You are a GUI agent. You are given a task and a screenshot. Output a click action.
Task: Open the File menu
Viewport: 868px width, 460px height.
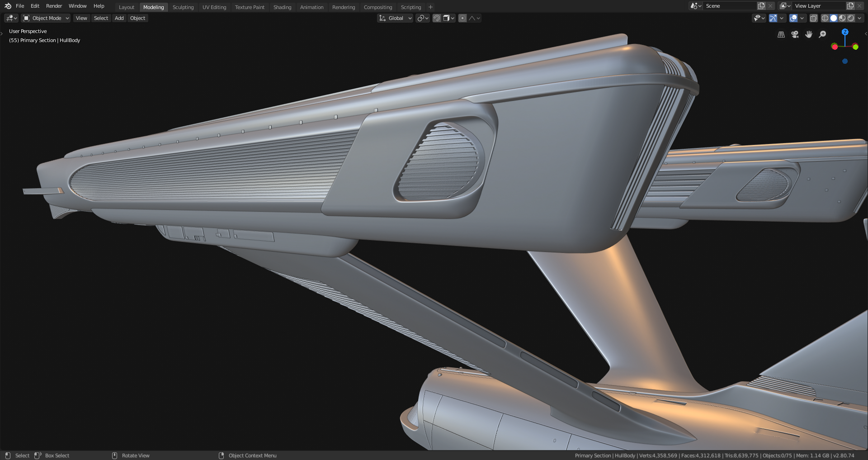click(x=20, y=6)
